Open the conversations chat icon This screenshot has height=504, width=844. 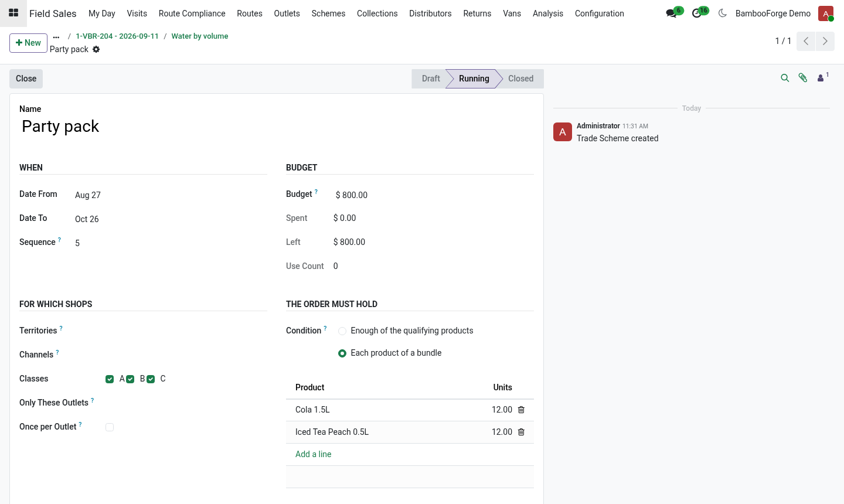(x=672, y=13)
